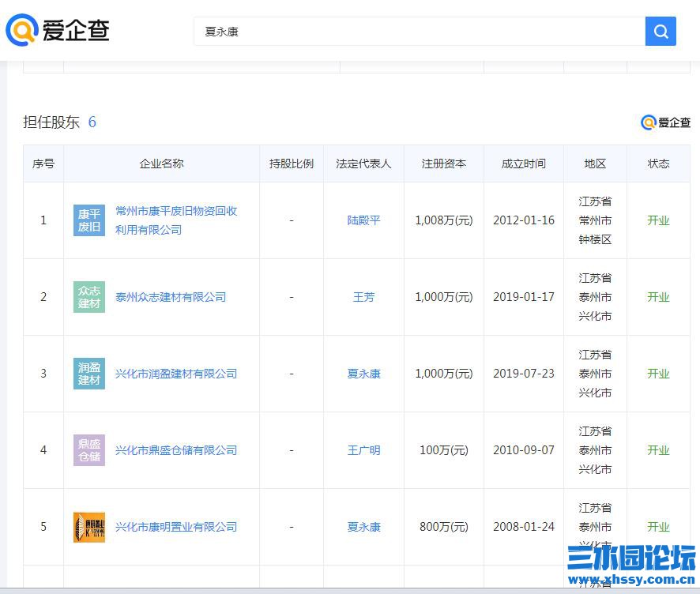The height and width of the screenshot is (594, 700).
Task: Click the 担任股东 section heading
Action: 51,122
